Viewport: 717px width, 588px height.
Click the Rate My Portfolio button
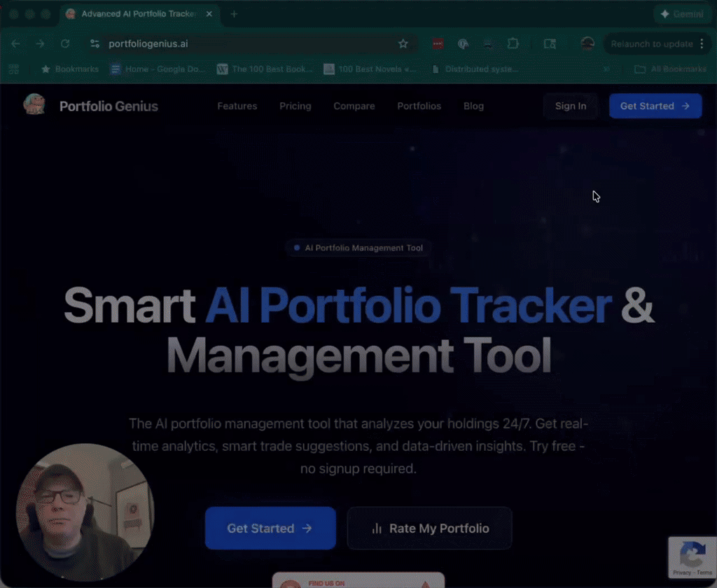pyautogui.click(x=429, y=528)
